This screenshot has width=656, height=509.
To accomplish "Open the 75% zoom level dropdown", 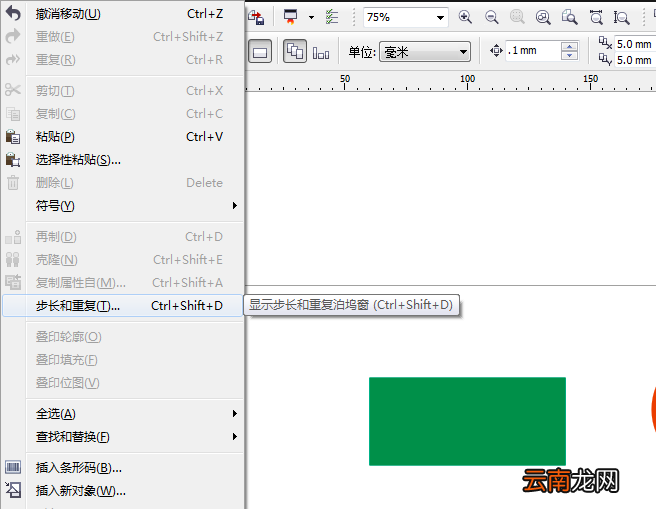I will point(440,18).
